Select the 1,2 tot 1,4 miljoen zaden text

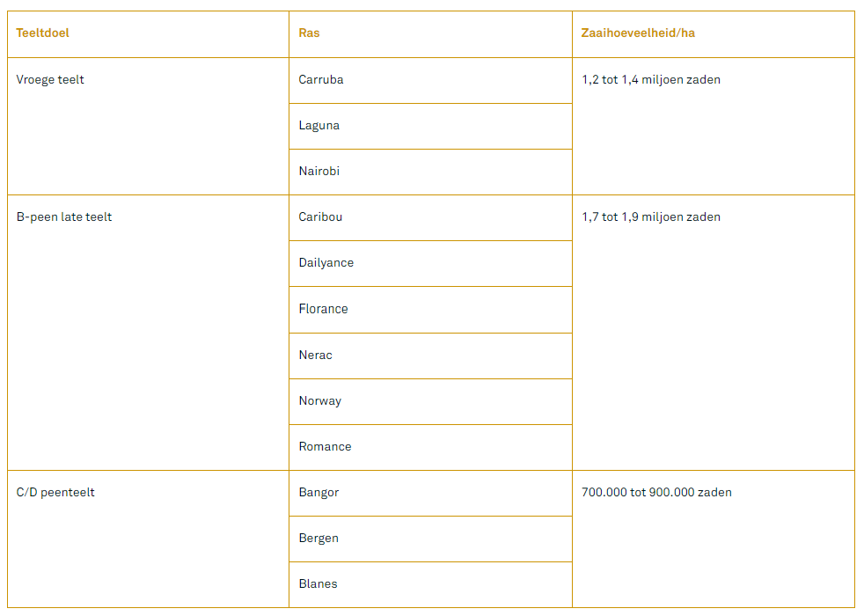pyautogui.click(x=651, y=80)
